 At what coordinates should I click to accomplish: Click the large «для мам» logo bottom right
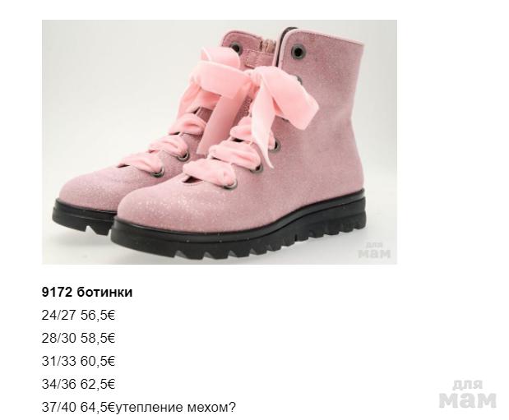467,394
